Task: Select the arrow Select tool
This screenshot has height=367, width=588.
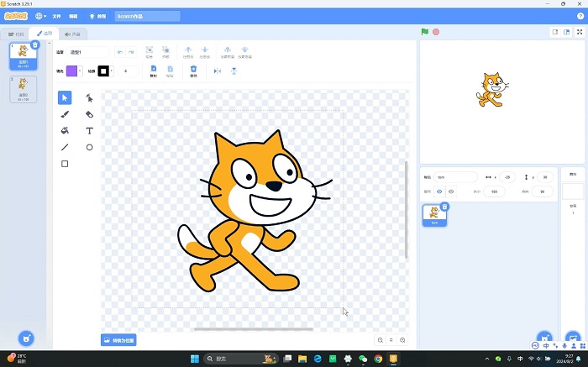Action: click(x=65, y=98)
